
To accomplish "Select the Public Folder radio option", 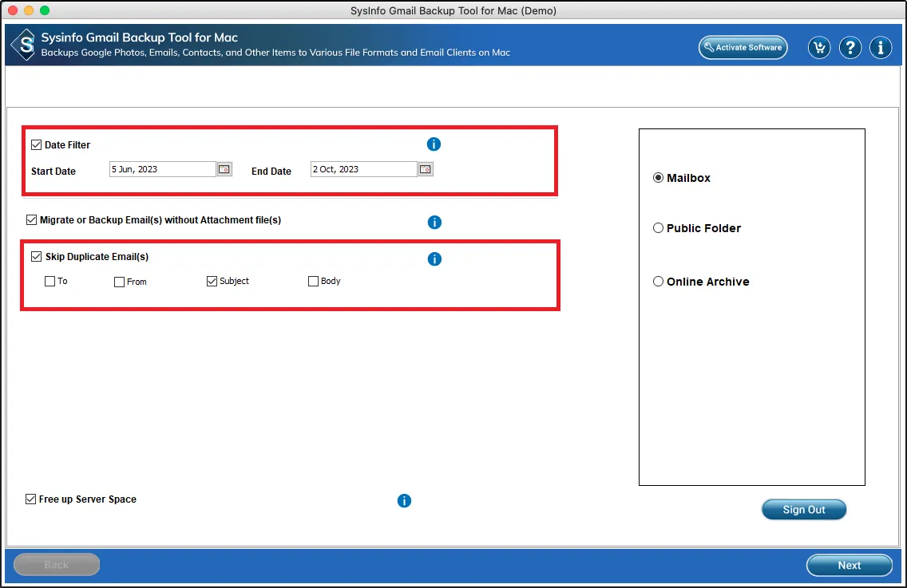I will (x=658, y=228).
